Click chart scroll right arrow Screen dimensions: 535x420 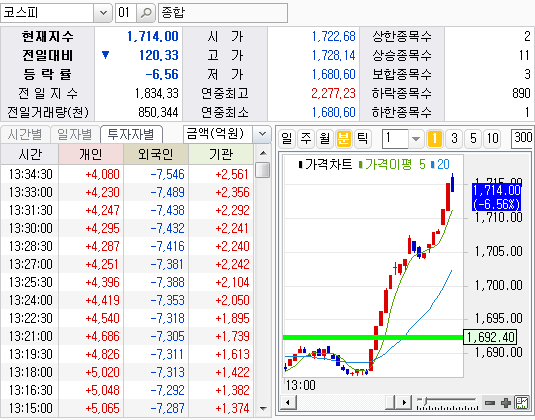coord(404,402)
